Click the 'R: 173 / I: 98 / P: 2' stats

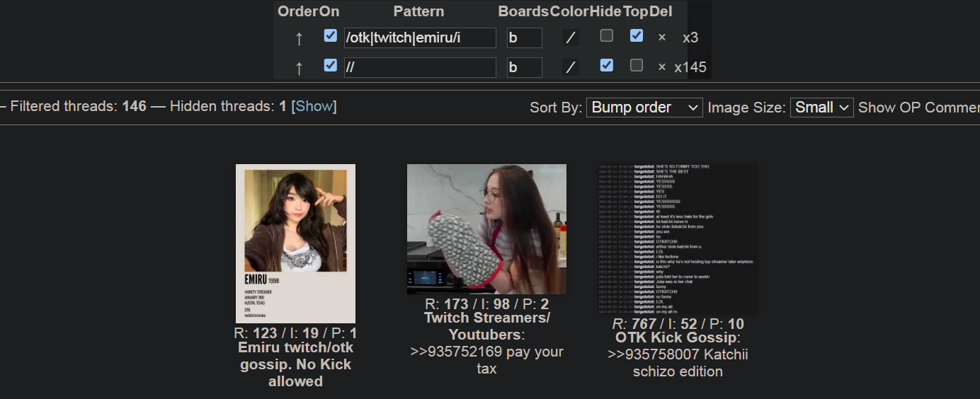coord(486,304)
